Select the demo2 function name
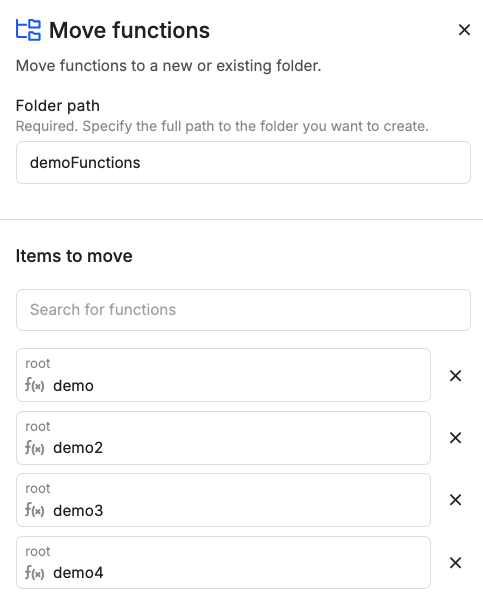 (78, 448)
